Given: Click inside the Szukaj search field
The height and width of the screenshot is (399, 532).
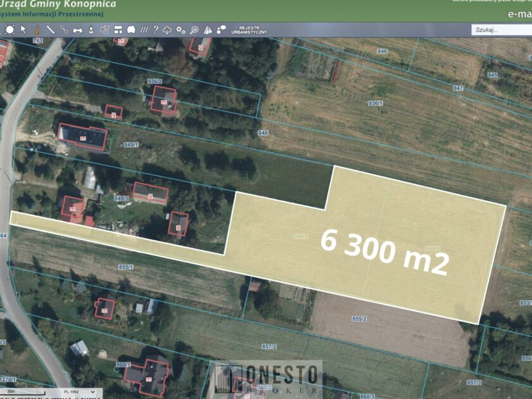Looking at the screenshot, I should (x=500, y=28).
